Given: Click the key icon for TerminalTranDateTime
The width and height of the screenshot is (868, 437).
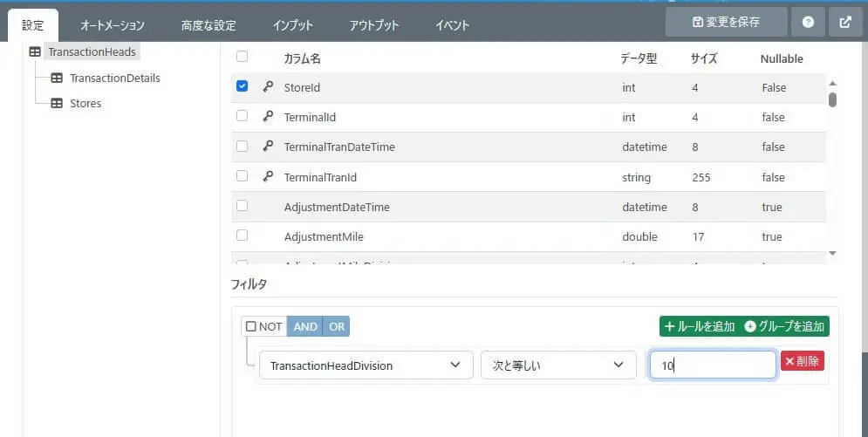Looking at the screenshot, I should (x=268, y=146).
